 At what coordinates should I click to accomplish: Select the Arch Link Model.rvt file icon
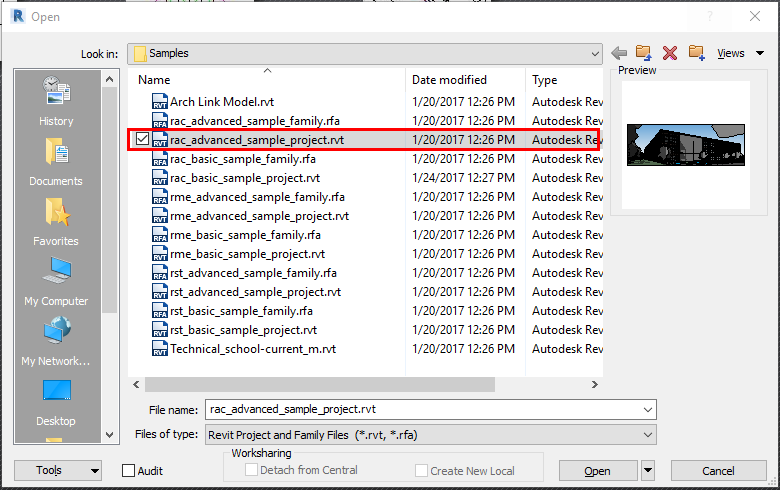pos(160,101)
